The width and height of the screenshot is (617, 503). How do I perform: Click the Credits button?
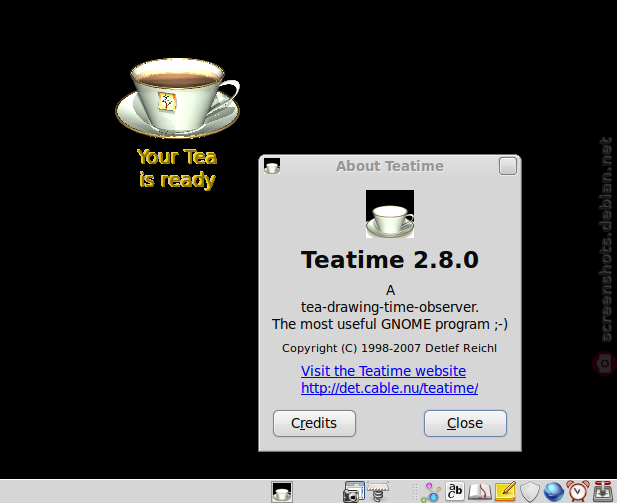click(x=314, y=423)
